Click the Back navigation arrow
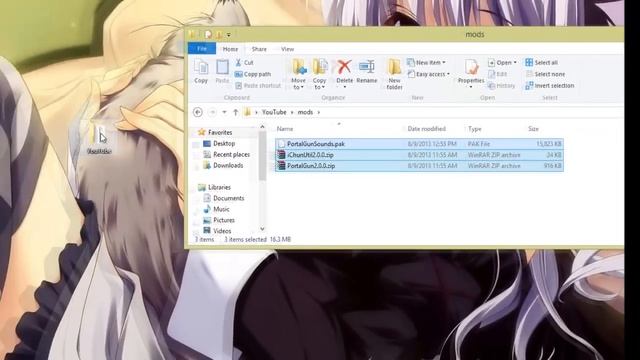This screenshot has height=360, width=640. tap(198, 112)
